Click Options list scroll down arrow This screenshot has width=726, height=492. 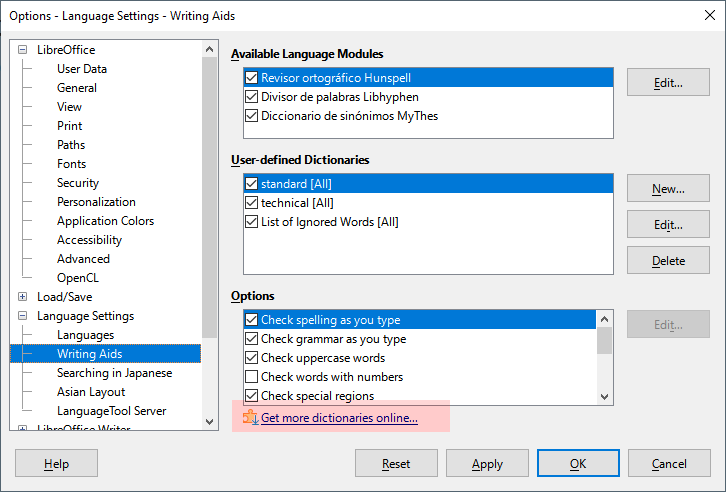point(604,397)
